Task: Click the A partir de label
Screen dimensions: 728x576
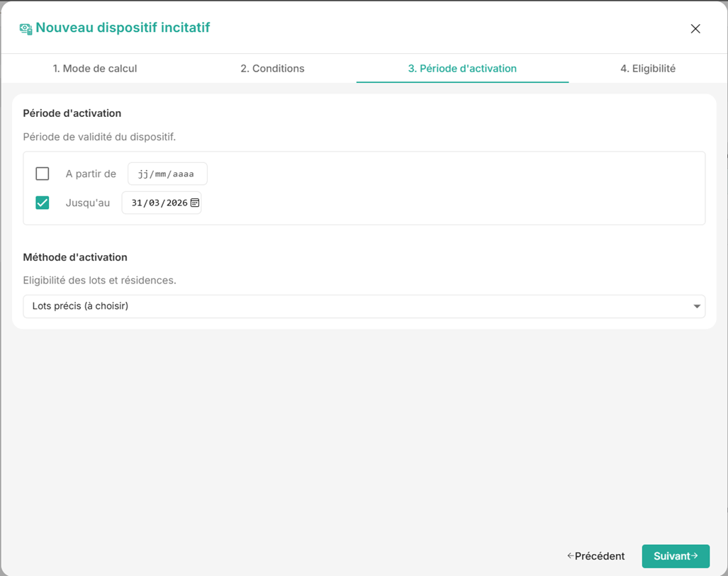Action: tap(91, 174)
